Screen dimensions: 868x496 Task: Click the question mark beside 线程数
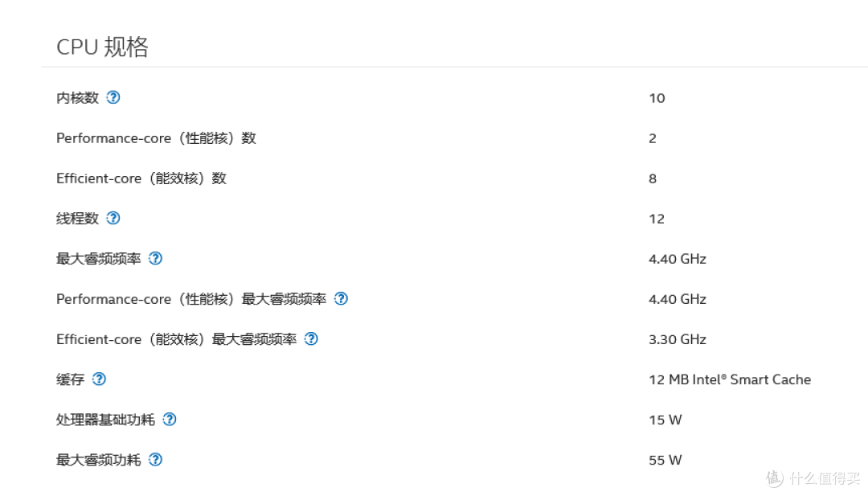(x=113, y=218)
